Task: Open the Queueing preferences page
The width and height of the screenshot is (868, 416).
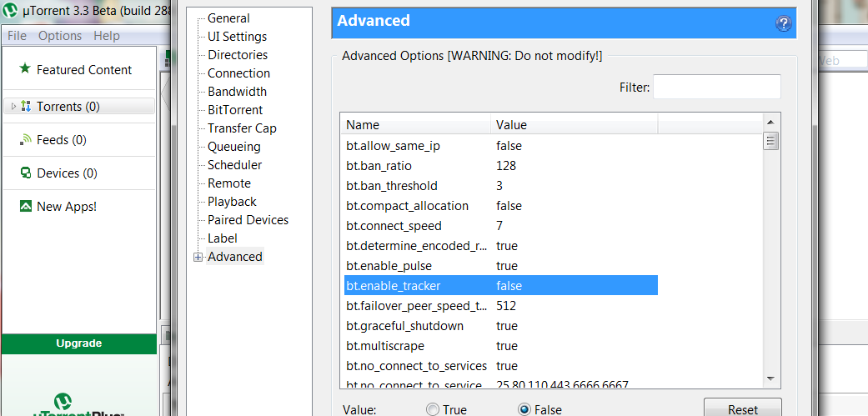Action: 233,147
